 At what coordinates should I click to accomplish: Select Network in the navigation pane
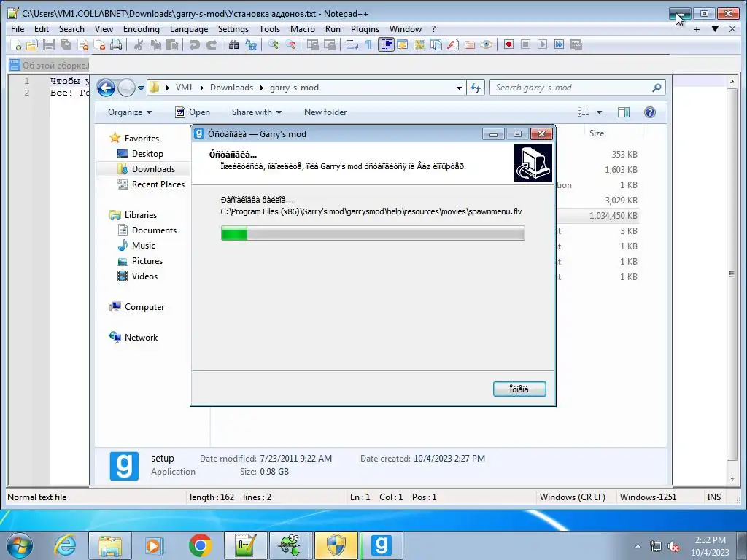[x=141, y=338]
